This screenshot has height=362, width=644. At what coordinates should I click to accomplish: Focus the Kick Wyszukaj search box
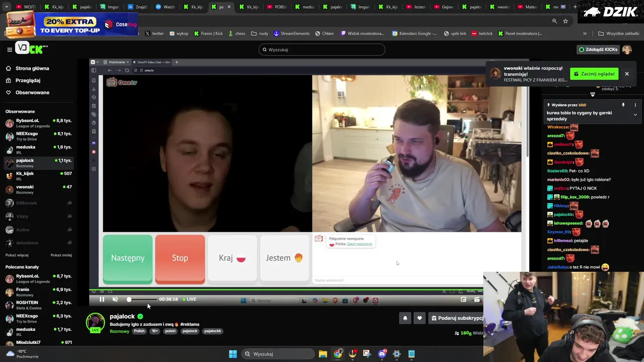click(322, 49)
